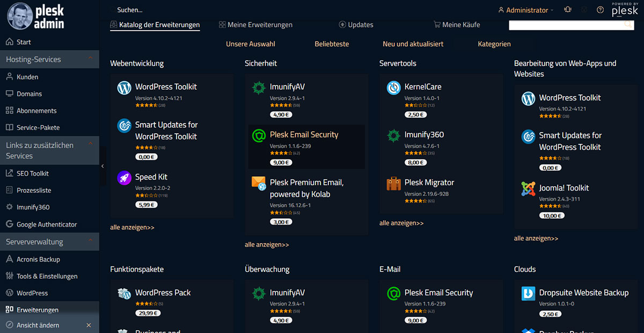Screen dimensions: 644x333
Task: Click the Plesk Premium Email envelope icon
Action: [259, 183]
